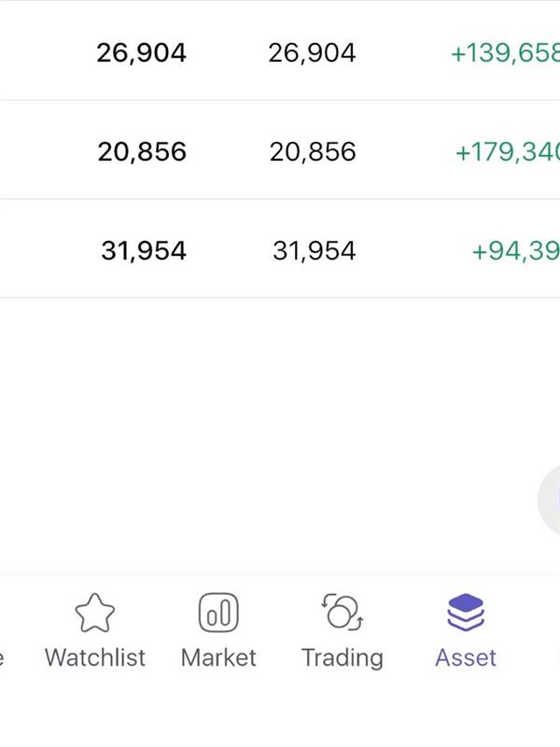Switch to the Watchlist tab label
The width and height of the screenshot is (560, 747).
pos(95,658)
